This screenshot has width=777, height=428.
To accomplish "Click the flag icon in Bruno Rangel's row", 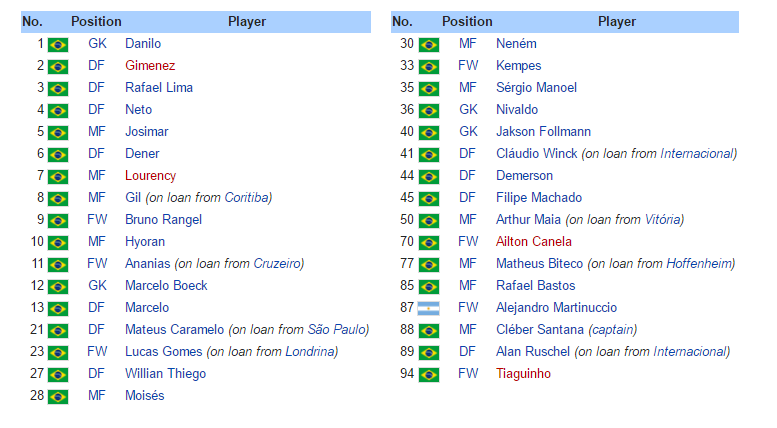I will pyautogui.click(x=58, y=220).
